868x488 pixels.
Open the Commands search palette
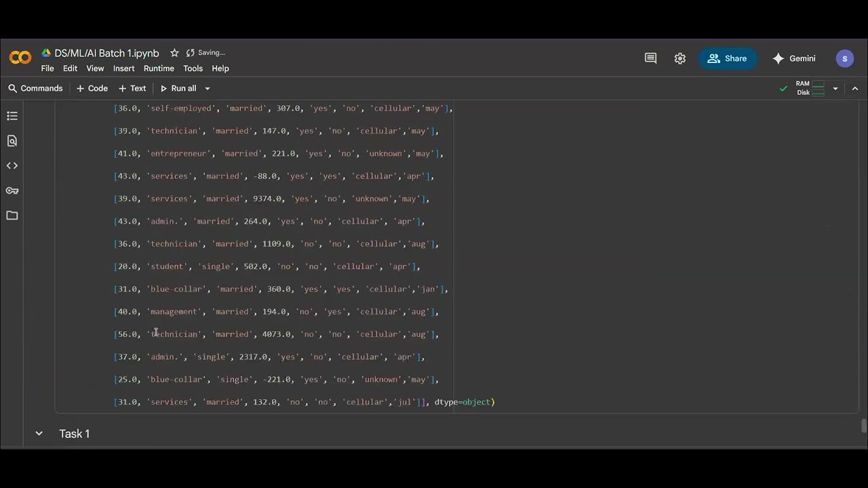tap(35, 88)
